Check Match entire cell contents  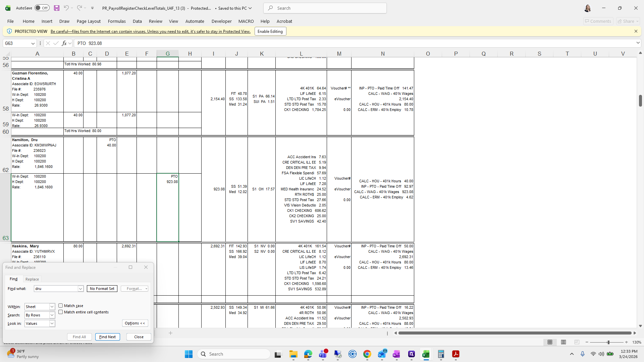point(61,312)
